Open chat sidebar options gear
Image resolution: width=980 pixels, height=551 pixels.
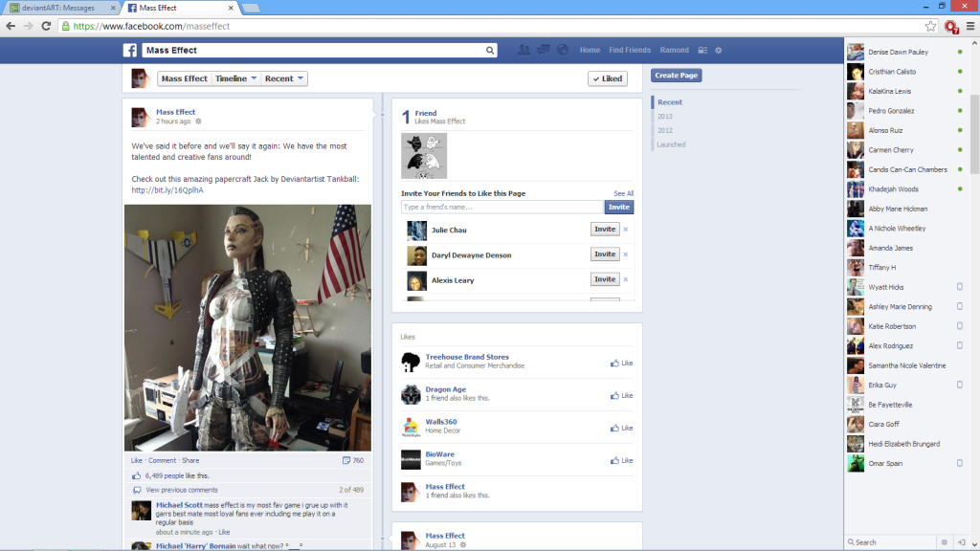945,542
